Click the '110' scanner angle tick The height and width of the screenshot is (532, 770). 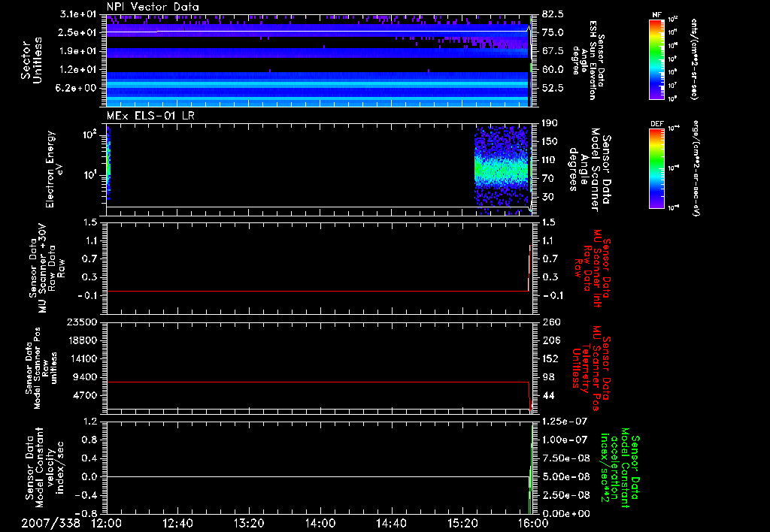550,160
